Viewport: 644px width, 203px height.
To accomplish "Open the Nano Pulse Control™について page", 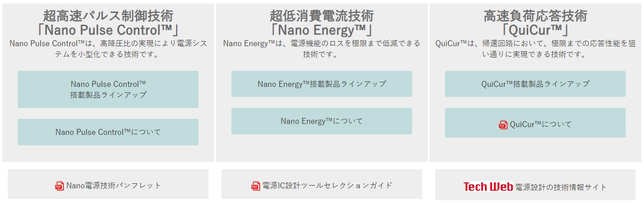I will (108, 132).
